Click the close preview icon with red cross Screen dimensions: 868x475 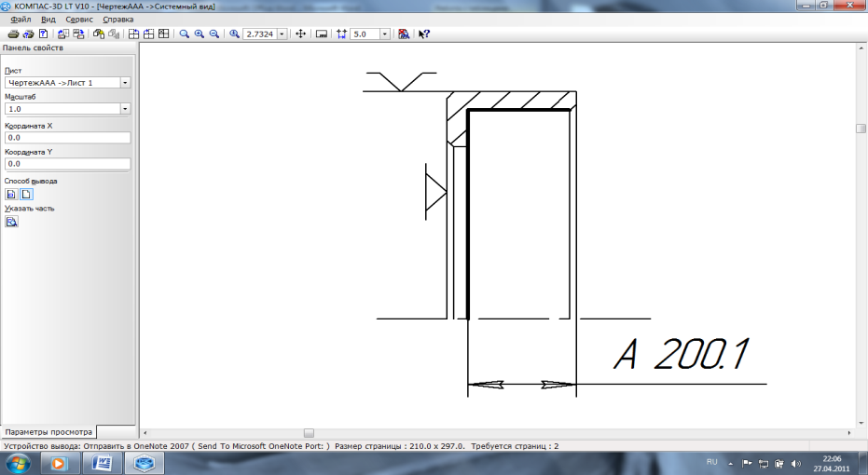click(404, 34)
